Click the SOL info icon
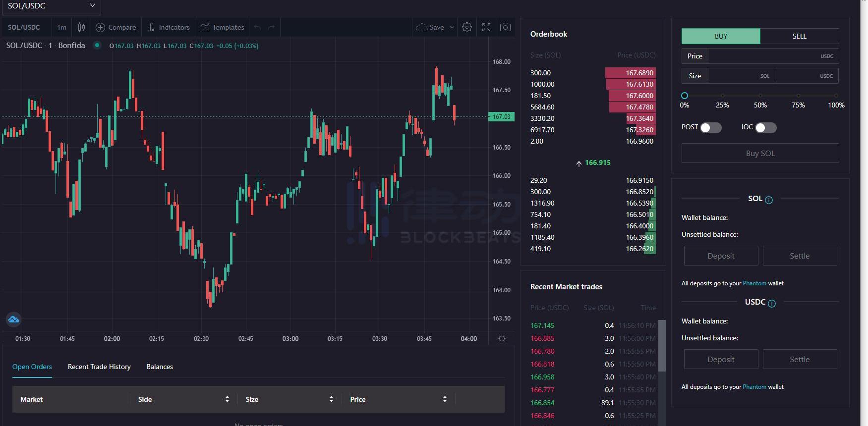Image resolution: width=868 pixels, height=426 pixels. click(769, 200)
